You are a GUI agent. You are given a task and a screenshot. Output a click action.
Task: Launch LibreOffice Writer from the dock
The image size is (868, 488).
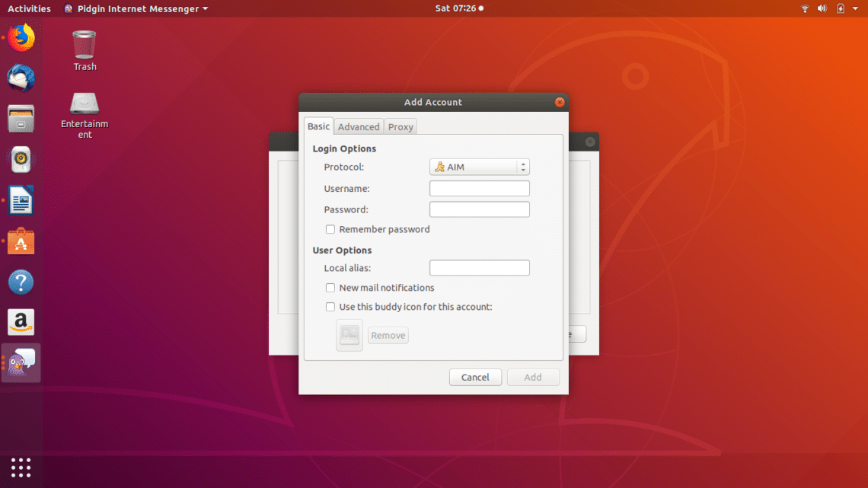21,202
